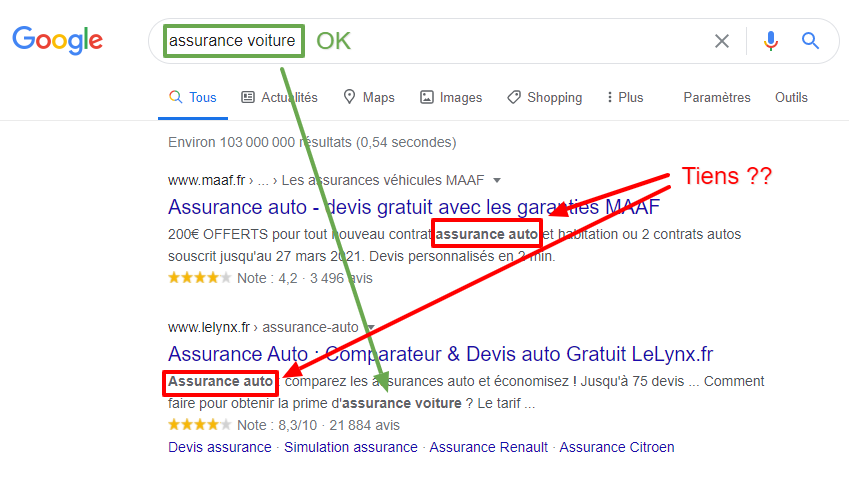Viewport: 849px width, 486px height.
Task: Click the www.maaf.fr URL breadcrumb
Action: pos(326,180)
